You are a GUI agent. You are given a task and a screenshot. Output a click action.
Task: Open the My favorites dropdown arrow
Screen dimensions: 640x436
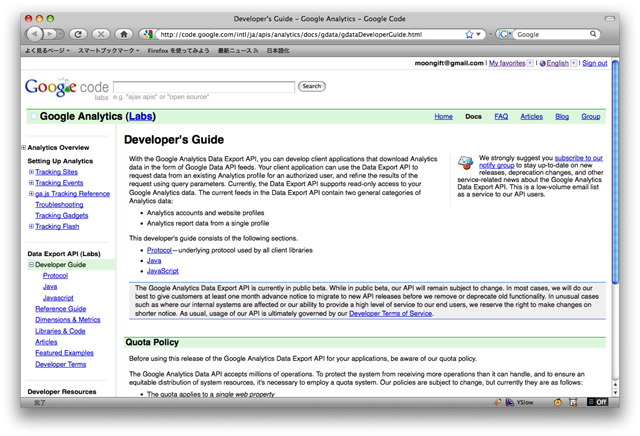530,63
